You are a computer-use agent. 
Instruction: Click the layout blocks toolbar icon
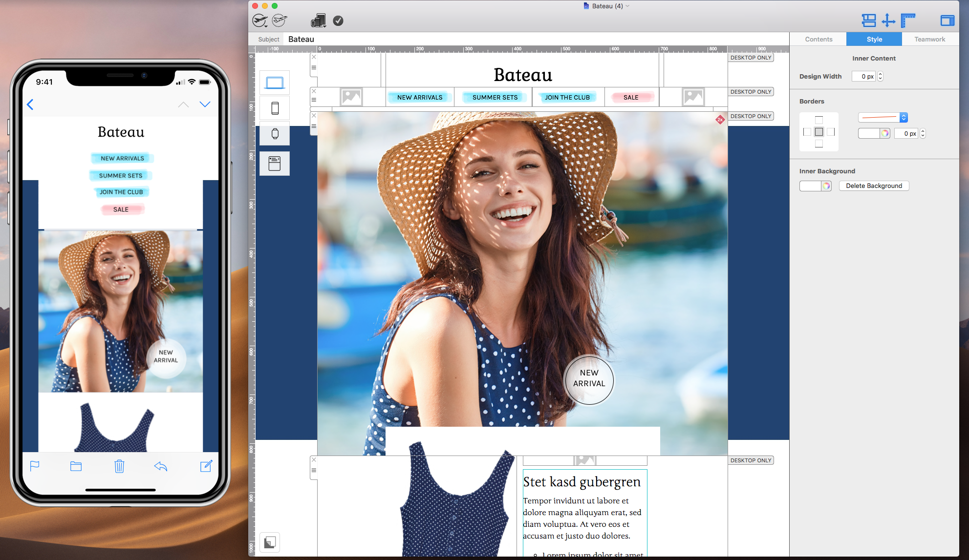coord(868,21)
